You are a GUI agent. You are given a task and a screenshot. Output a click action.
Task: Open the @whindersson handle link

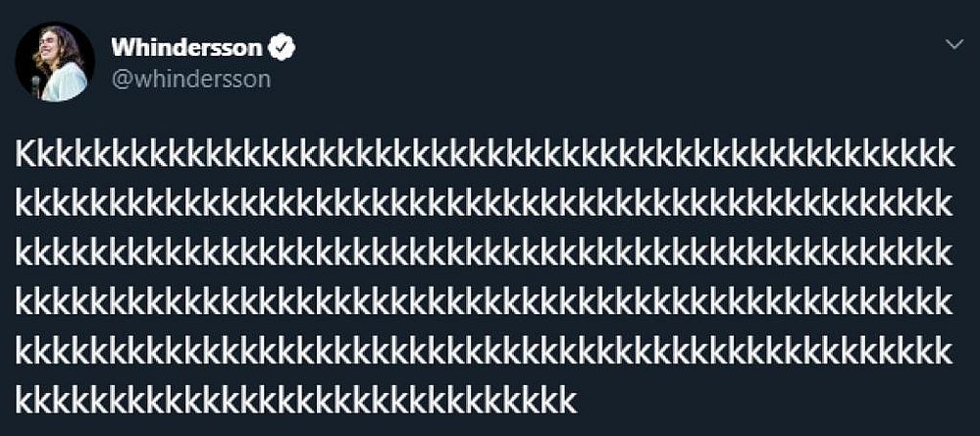(x=190, y=80)
